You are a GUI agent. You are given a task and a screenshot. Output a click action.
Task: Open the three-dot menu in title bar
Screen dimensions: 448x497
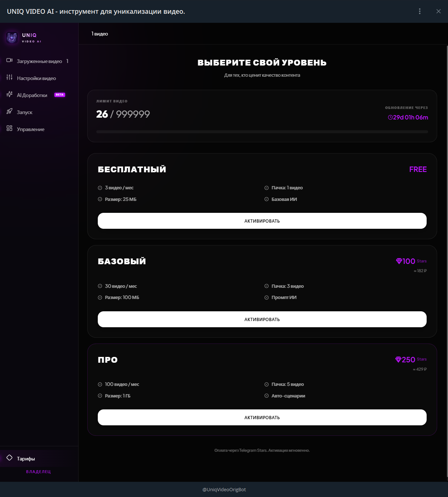(x=420, y=11)
